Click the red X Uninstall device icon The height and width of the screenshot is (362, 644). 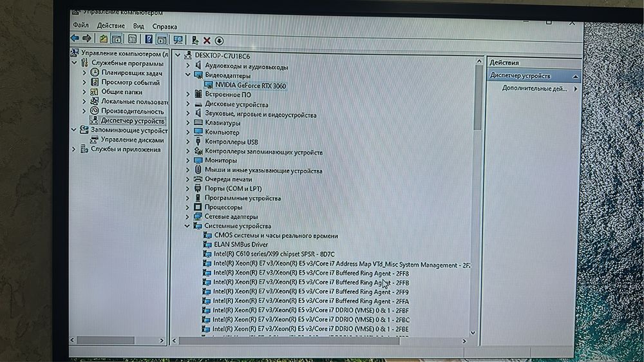207,41
